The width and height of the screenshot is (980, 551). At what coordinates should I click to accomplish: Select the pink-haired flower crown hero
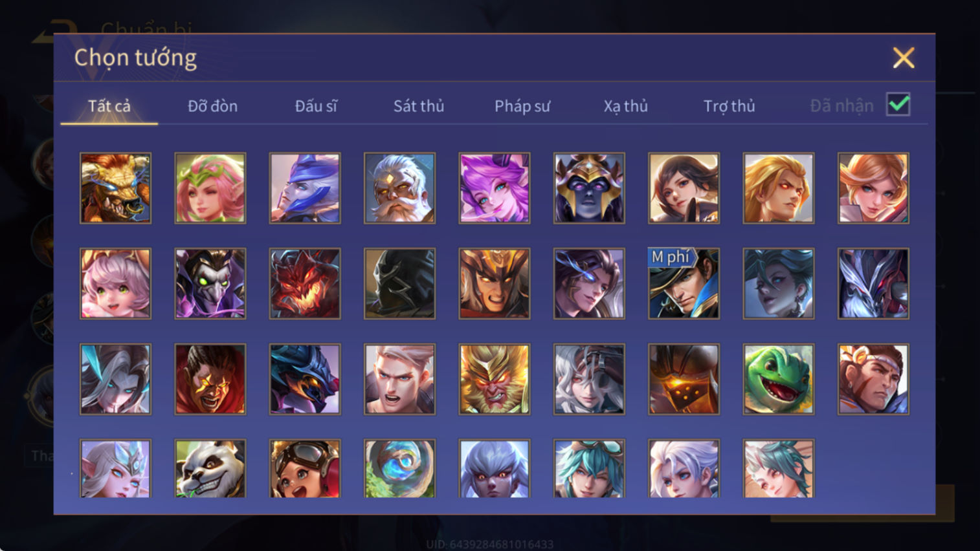tap(210, 188)
